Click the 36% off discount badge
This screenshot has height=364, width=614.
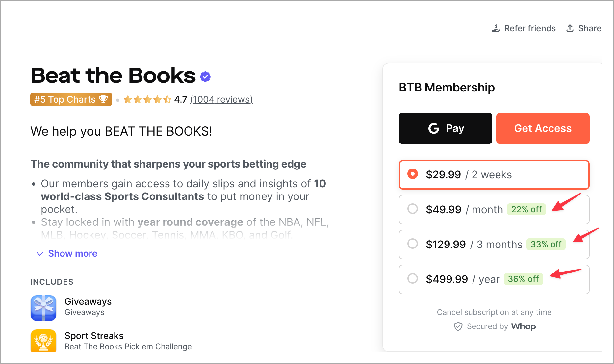[523, 279]
